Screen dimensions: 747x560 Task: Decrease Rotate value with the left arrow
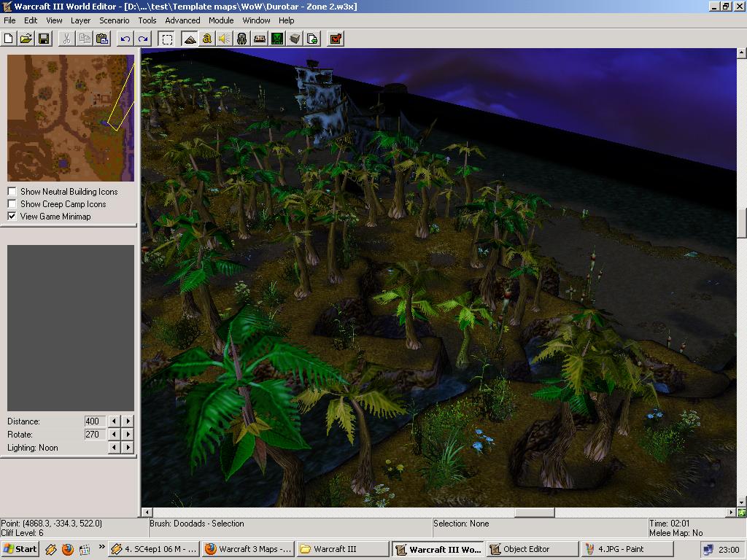click(114, 435)
